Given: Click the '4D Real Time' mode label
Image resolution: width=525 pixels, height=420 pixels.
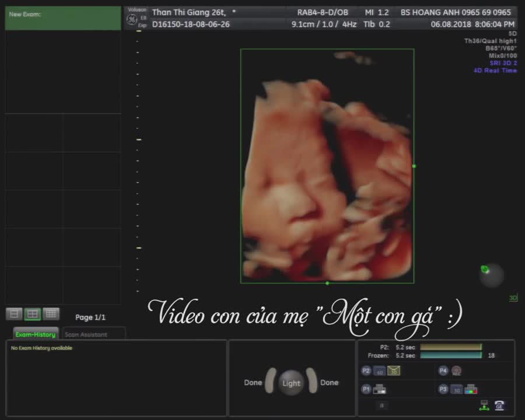Looking at the screenshot, I should pyautogui.click(x=495, y=71).
